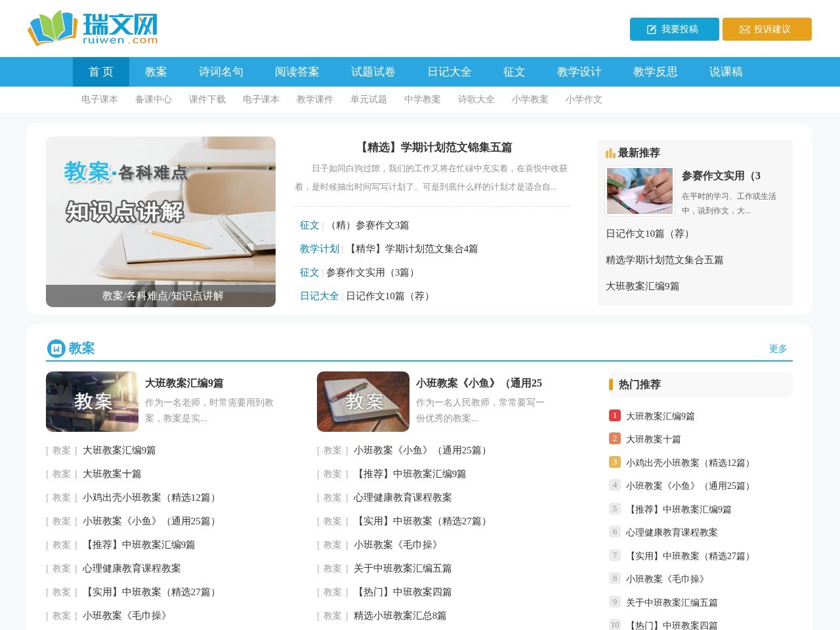Click the Ruiwen book logo icon
This screenshot has height=630, width=840.
pos(52,28)
